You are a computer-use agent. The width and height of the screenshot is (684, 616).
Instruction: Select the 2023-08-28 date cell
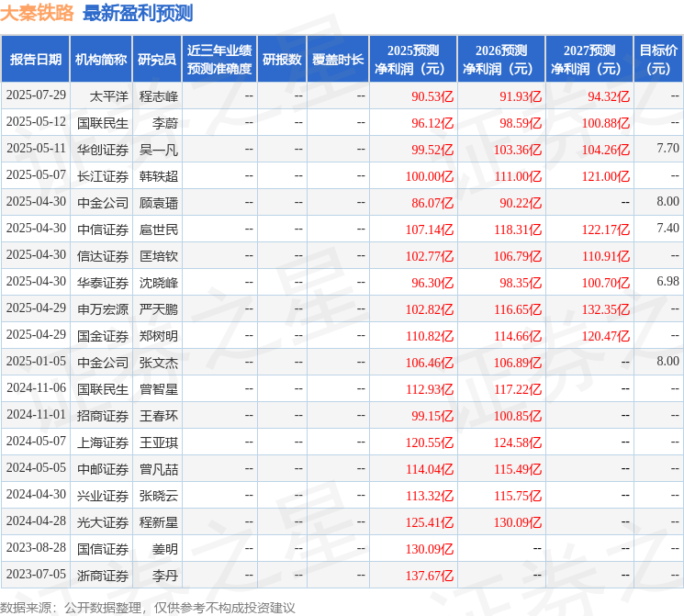36,547
